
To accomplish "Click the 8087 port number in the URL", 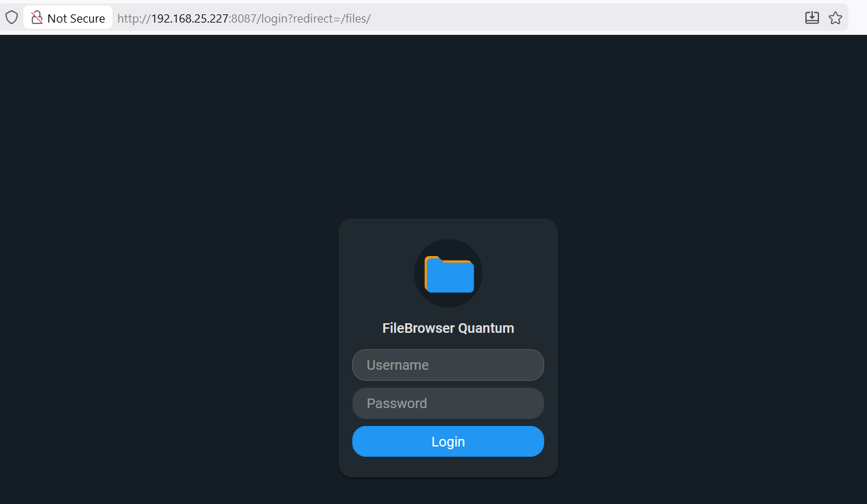I will coord(243,18).
